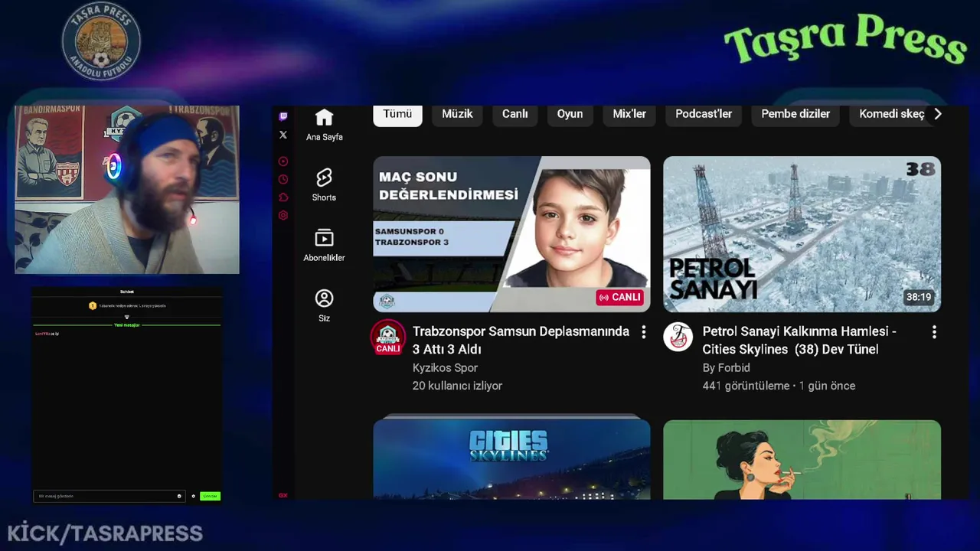The image size is (980, 551).
Task: Open X icon in browser sidebar
Action: click(x=283, y=135)
